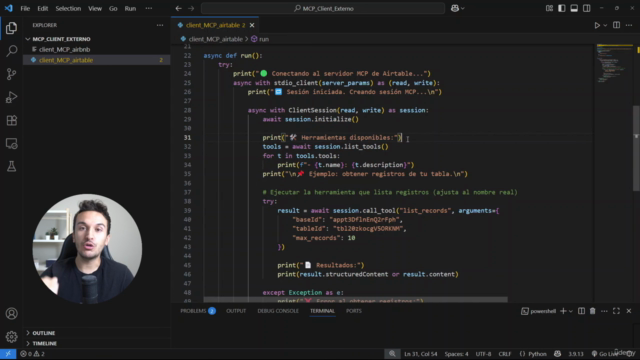Image resolution: width=640 pixels, height=360 pixels.
Task: Select the Terminal tab
Action: tap(322, 311)
